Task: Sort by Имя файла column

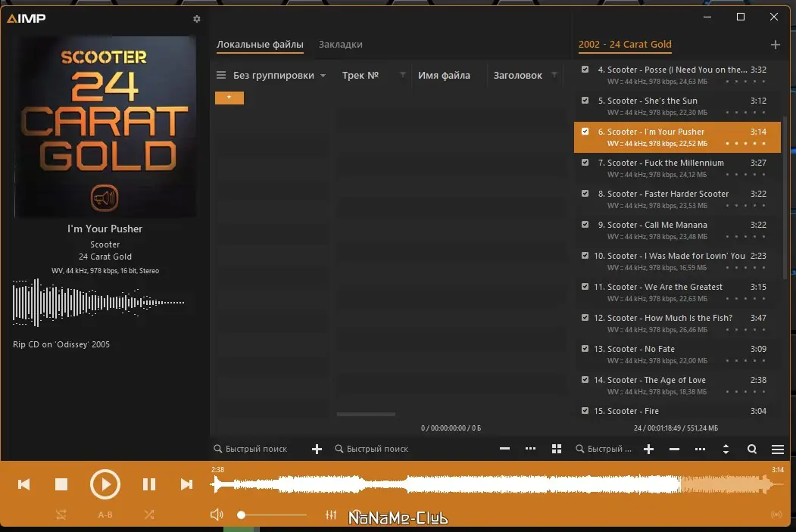Action: point(444,76)
